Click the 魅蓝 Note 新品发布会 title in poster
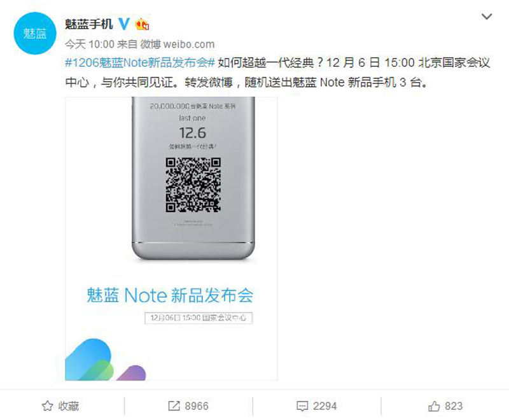The width and height of the screenshot is (509, 420). click(x=170, y=295)
